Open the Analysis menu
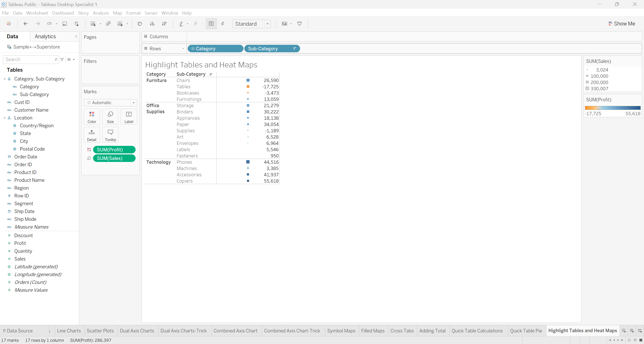The width and height of the screenshot is (644, 344). [x=101, y=13]
